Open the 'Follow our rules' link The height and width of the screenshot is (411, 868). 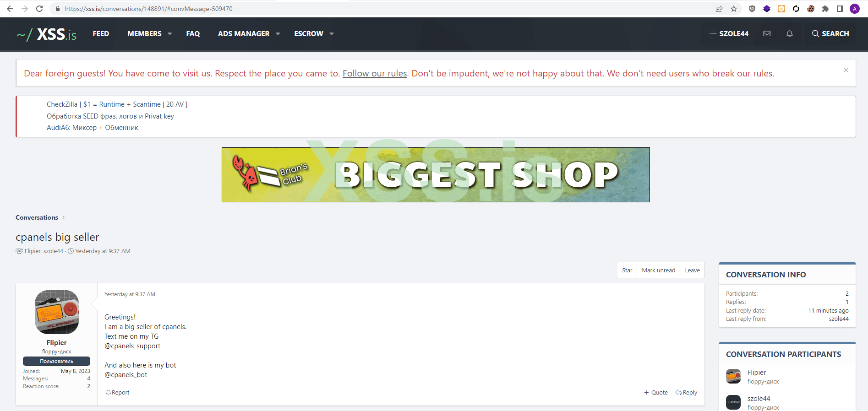(375, 73)
